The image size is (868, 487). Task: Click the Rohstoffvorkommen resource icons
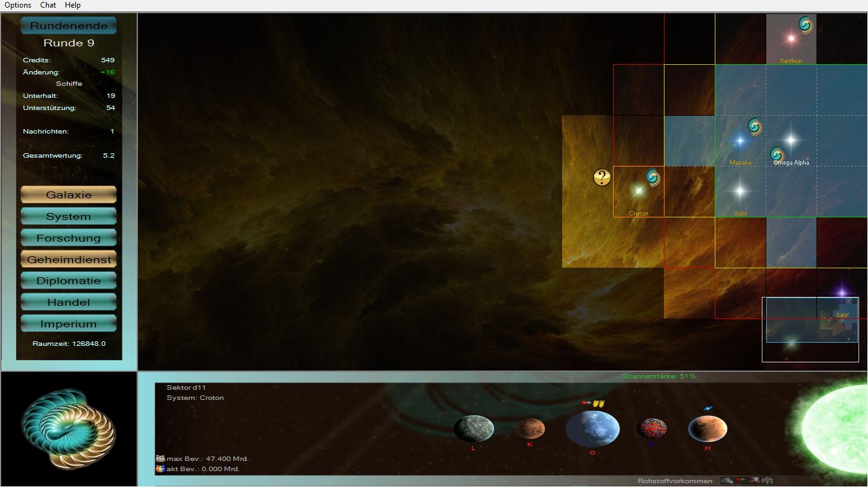point(747,481)
